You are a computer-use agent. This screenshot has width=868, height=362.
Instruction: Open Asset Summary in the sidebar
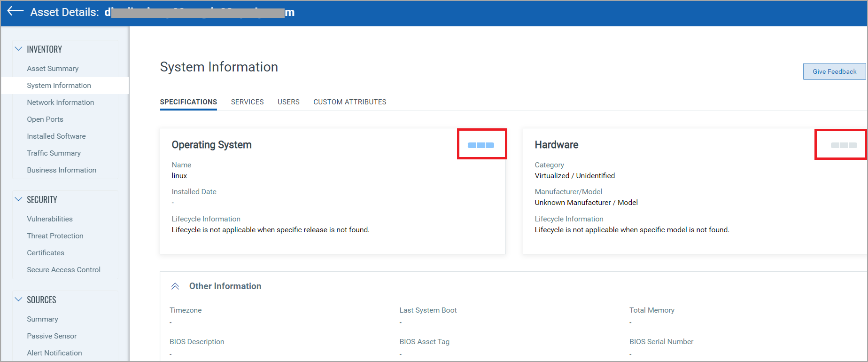pyautogui.click(x=53, y=69)
